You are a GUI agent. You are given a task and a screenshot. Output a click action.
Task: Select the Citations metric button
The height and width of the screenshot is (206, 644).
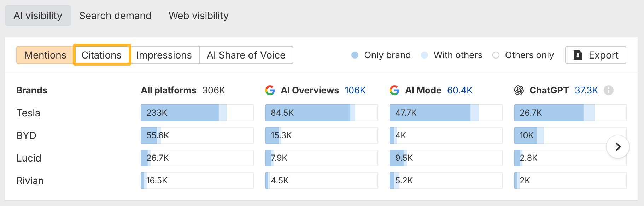click(x=102, y=55)
